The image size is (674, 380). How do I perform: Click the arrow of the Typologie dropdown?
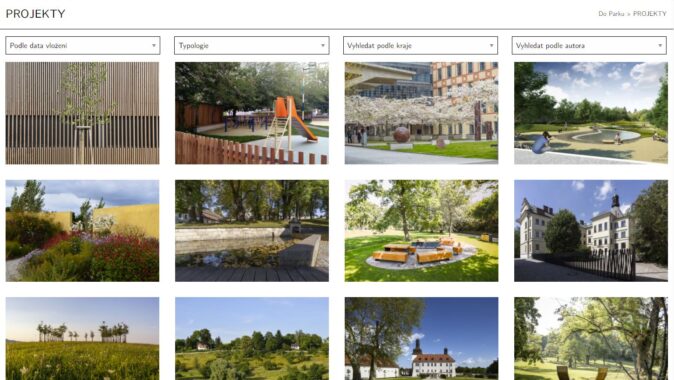pyautogui.click(x=322, y=46)
